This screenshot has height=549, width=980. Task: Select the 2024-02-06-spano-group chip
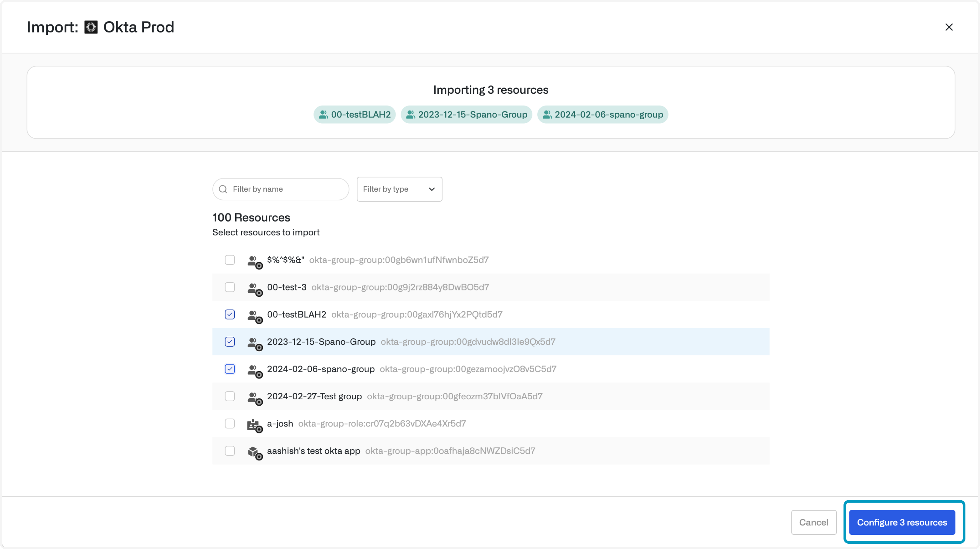603,115
